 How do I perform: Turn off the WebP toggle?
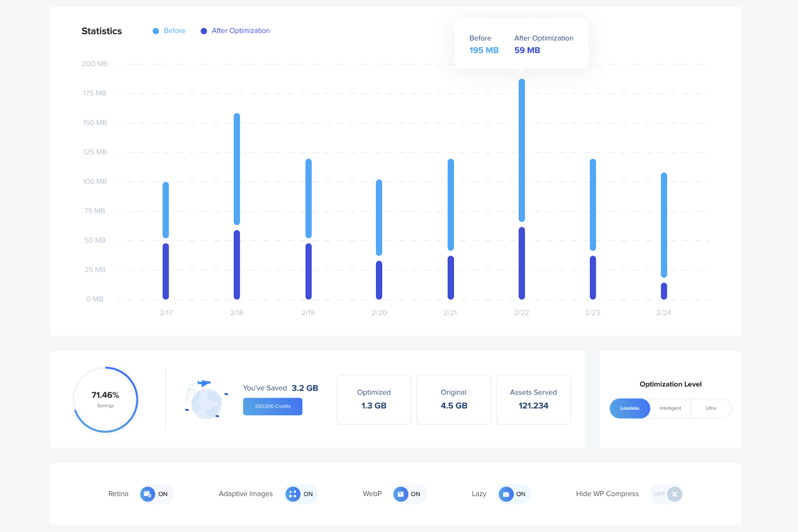click(x=408, y=494)
